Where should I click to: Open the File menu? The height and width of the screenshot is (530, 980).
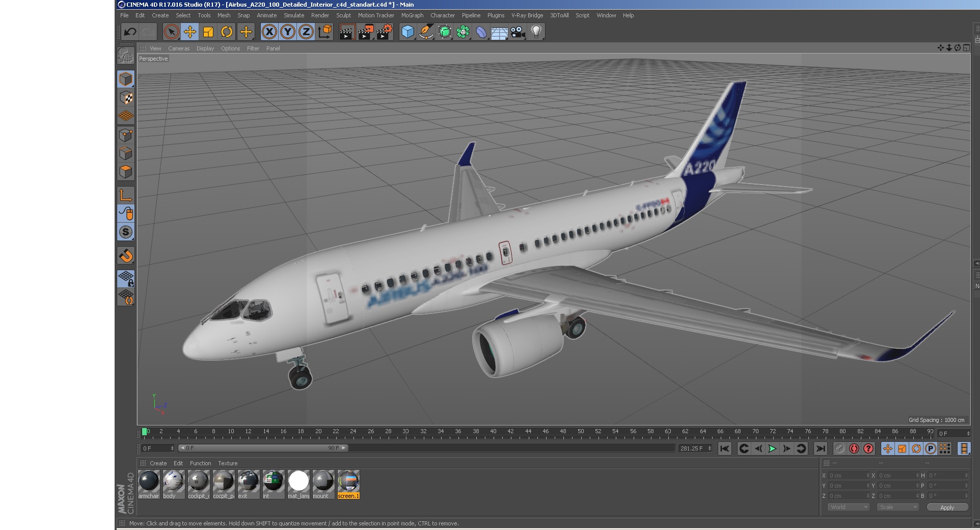[x=124, y=15]
